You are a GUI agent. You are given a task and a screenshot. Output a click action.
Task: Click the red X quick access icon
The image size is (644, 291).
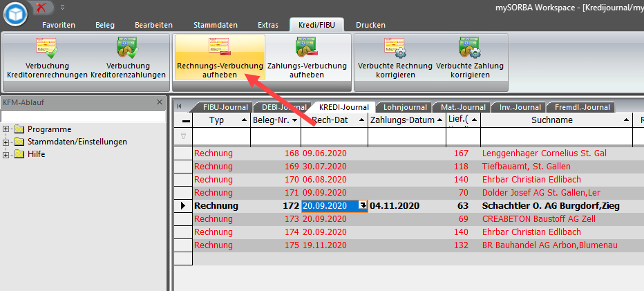click(41, 7)
